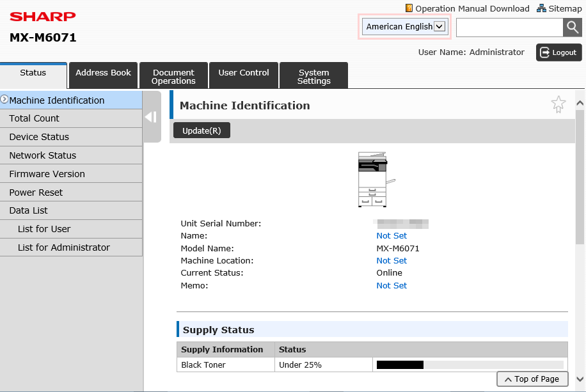Click the Online current status value
586x392 pixels.
coord(389,273)
